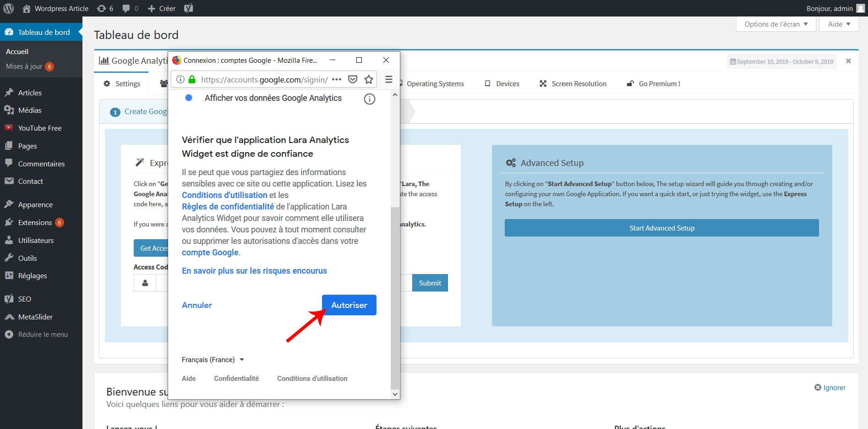Image resolution: width=868 pixels, height=429 pixels.
Task: Click the Confidentialité footer link in popup
Action: coord(236,379)
